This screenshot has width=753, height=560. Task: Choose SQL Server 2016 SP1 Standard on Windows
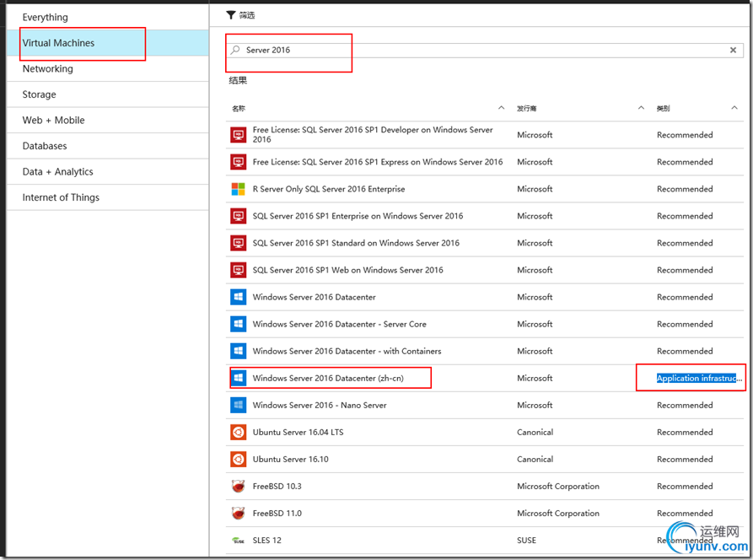click(356, 243)
